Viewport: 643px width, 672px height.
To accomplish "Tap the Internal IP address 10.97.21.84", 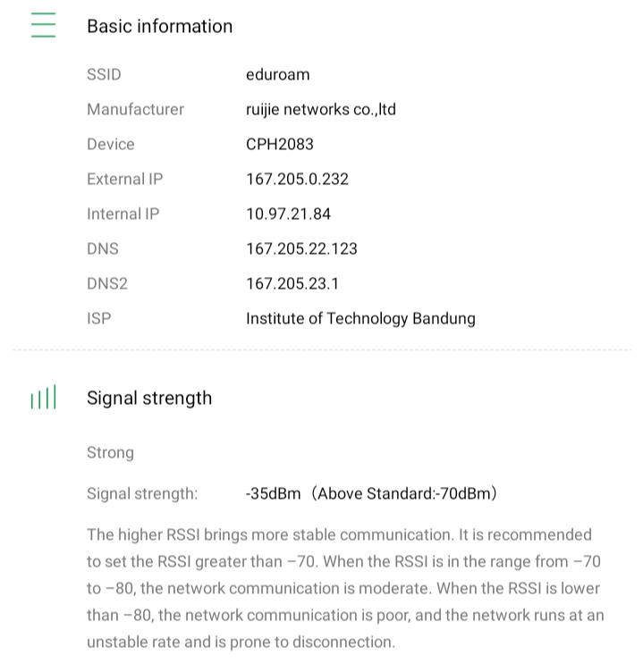I will (x=288, y=214).
